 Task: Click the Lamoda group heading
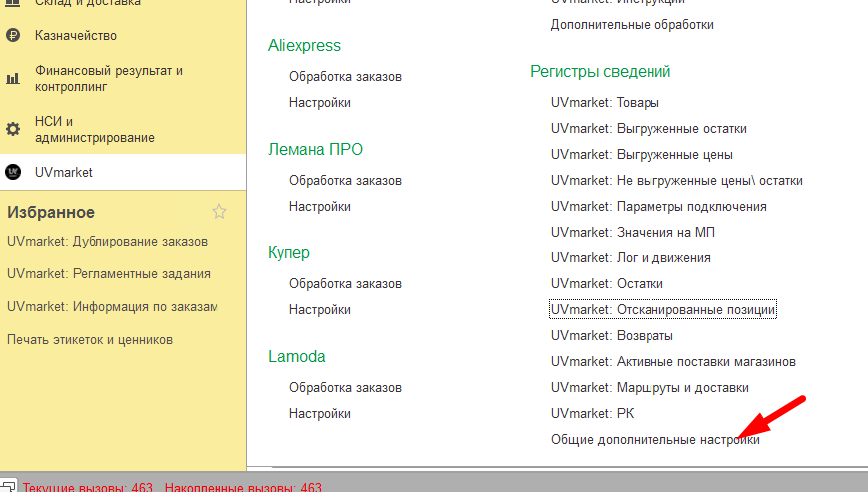[x=296, y=357]
